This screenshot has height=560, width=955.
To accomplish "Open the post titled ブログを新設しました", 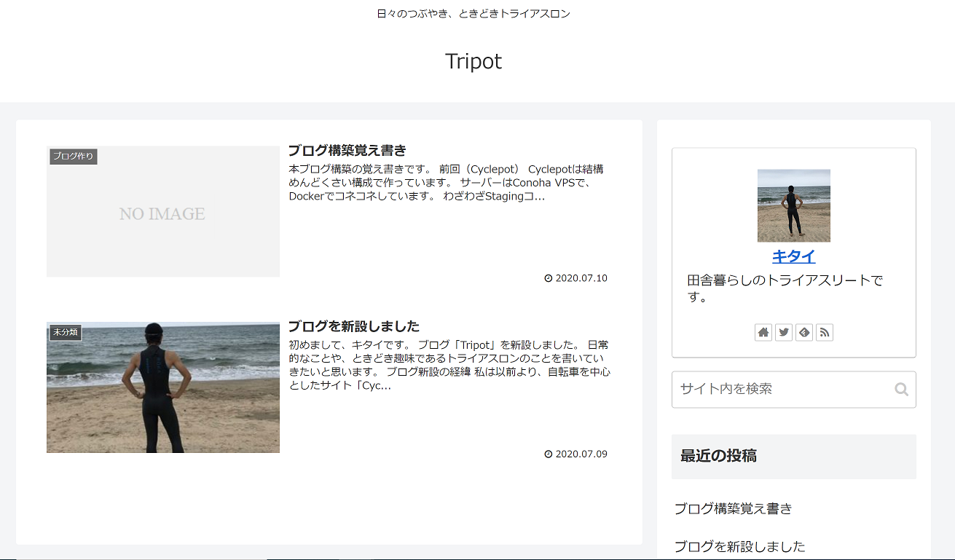I will [x=353, y=326].
